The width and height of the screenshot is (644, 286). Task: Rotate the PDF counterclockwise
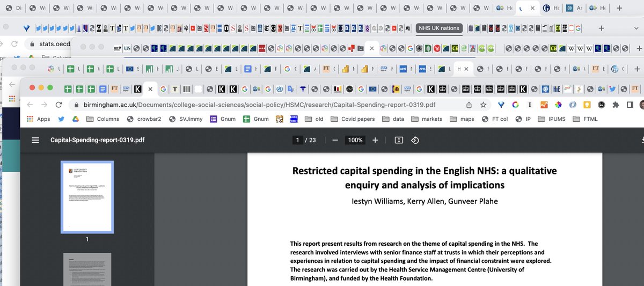pos(415,140)
